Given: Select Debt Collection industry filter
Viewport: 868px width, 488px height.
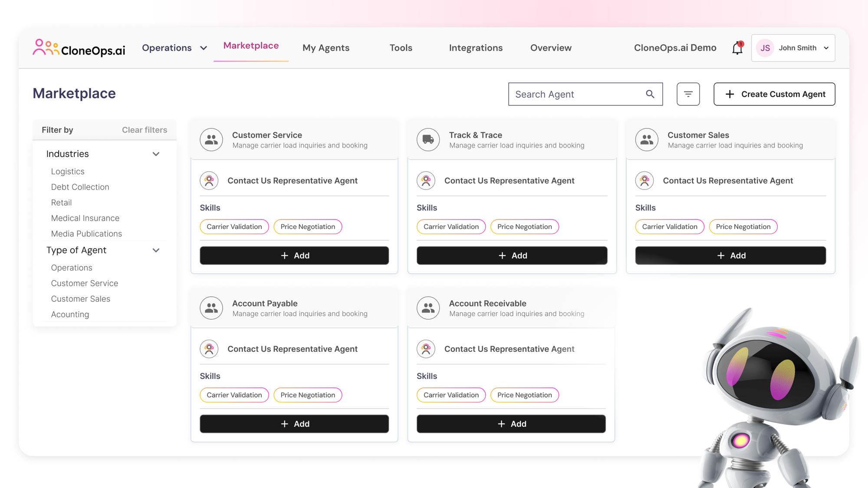Looking at the screenshot, I should coord(80,187).
